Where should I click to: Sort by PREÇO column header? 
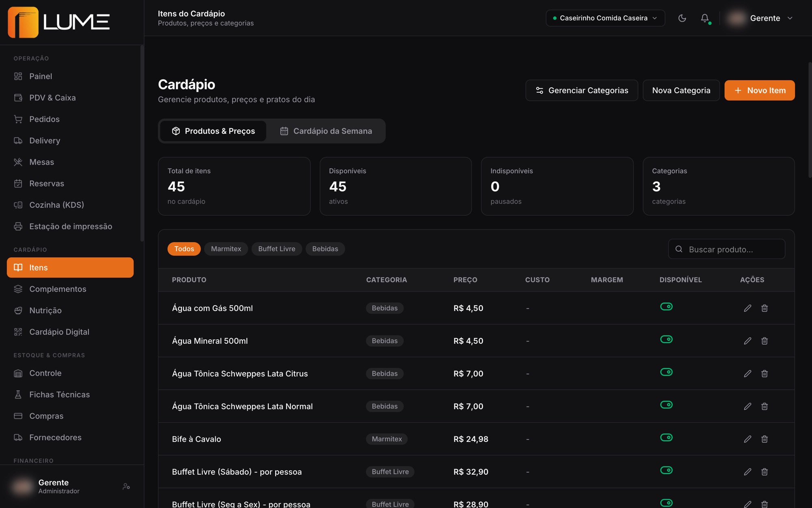465,280
